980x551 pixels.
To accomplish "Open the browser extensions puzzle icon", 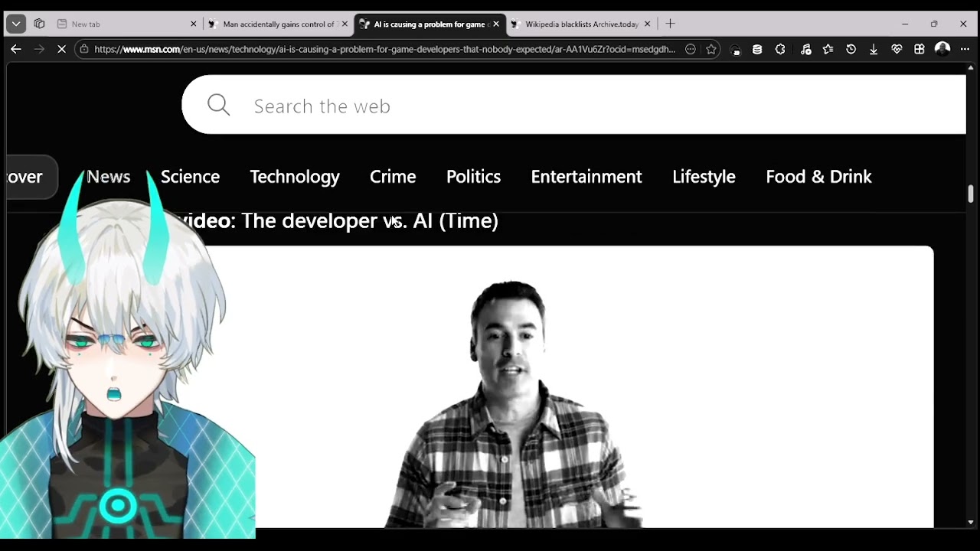I will (x=780, y=49).
